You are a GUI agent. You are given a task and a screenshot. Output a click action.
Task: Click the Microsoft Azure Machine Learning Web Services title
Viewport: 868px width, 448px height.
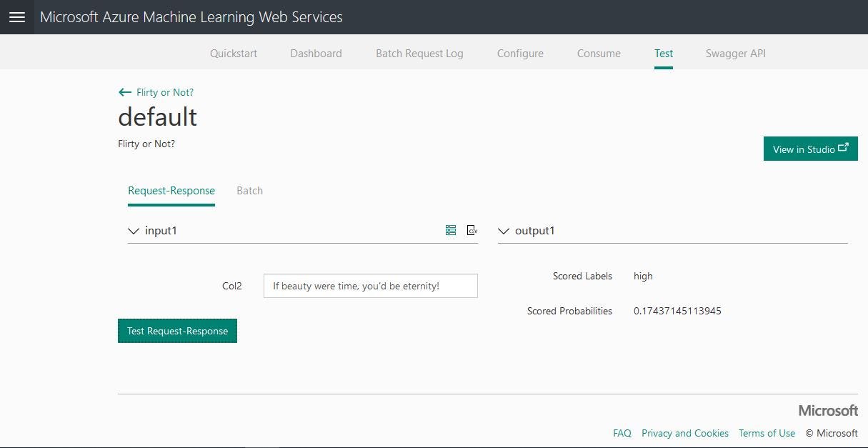191,17
